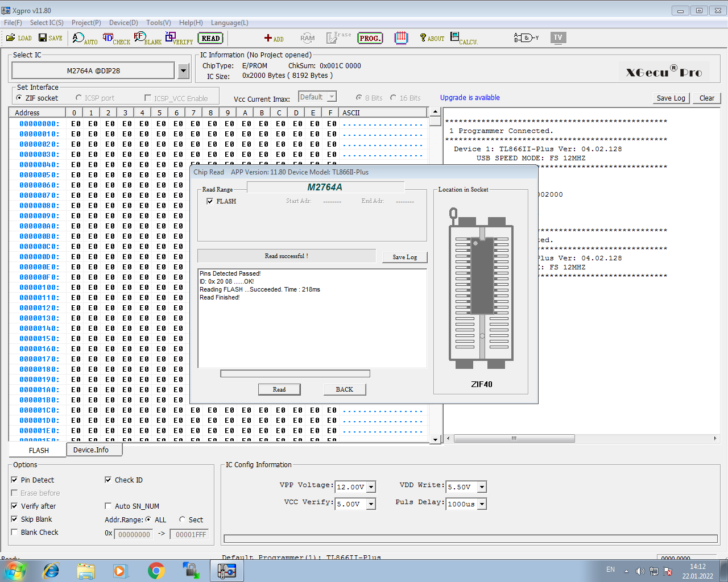Enable the Auto SN_NUM checkbox
Screen dimensions: 728x582
(x=108, y=506)
